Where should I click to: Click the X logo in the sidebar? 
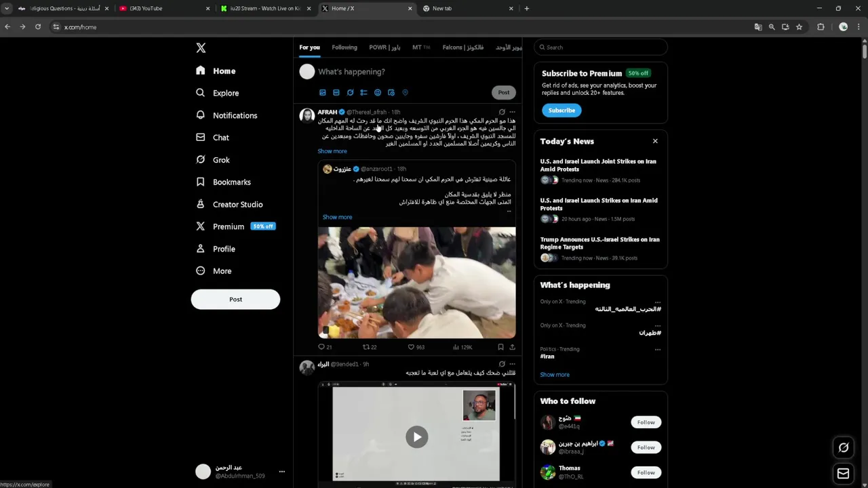[x=201, y=48]
